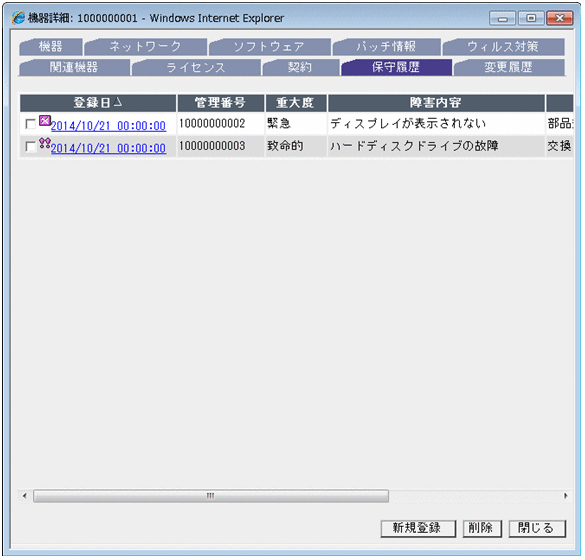Open the date link of the 致命的 record

(x=108, y=148)
